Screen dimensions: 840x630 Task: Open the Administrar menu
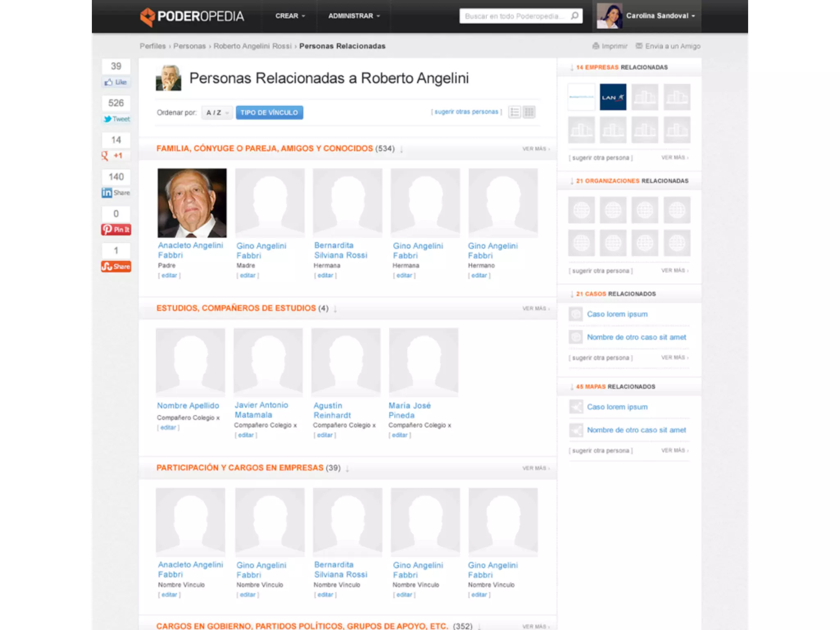(354, 16)
